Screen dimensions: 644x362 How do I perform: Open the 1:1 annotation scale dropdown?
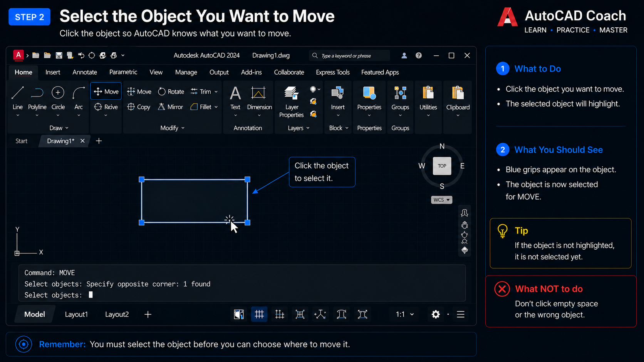pyautogui.click(x=405, y=314)
